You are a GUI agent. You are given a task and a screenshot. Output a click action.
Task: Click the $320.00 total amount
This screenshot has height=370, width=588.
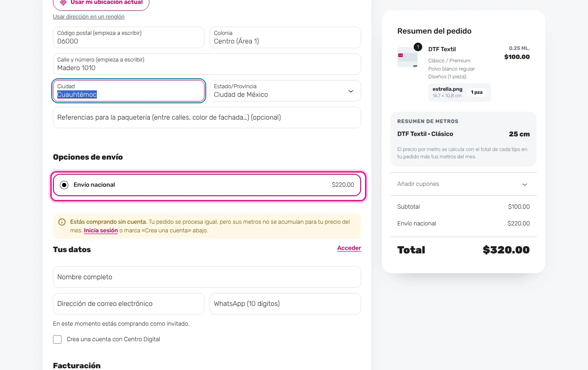coord(506,250)
